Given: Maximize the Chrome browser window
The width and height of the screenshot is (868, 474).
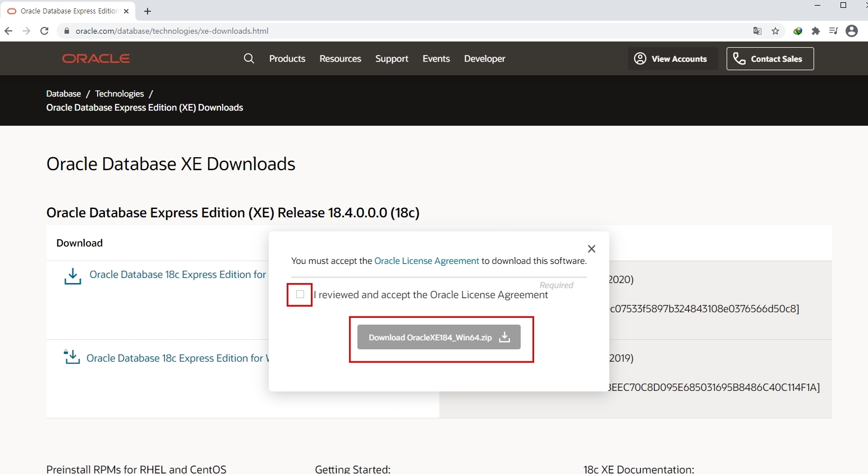Looking at the screenshot, I should coord(843,5).
